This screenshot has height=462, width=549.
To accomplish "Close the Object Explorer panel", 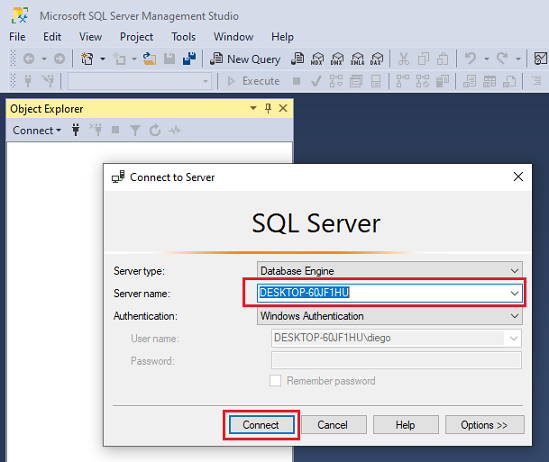I will 283,108.
